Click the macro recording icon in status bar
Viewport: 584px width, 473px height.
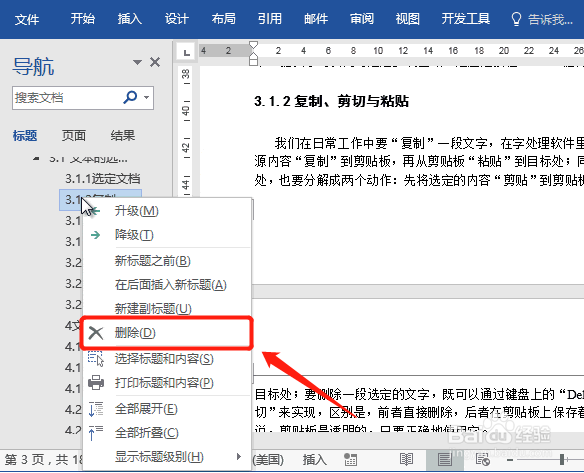click(x=350, y=460)
